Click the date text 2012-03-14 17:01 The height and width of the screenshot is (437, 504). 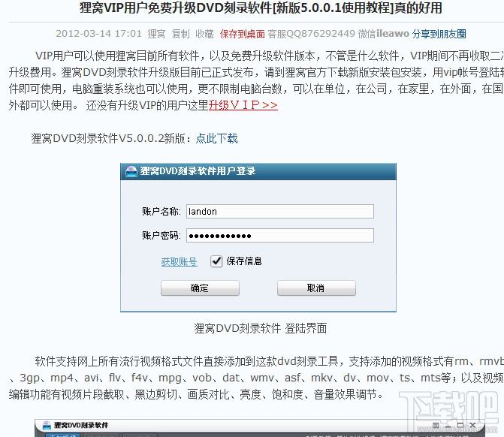click(98, 34)
